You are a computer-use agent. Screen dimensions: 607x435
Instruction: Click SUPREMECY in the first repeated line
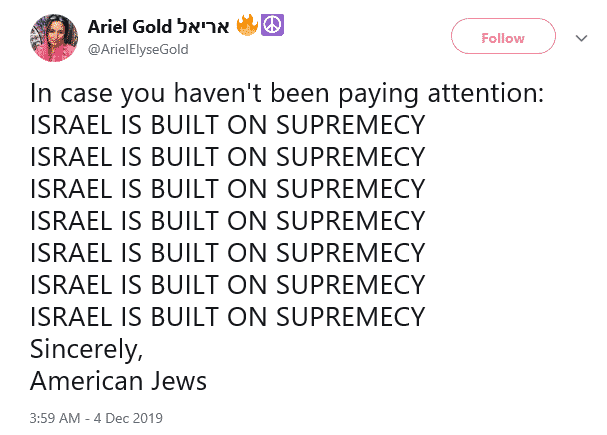tap(350, 125)
